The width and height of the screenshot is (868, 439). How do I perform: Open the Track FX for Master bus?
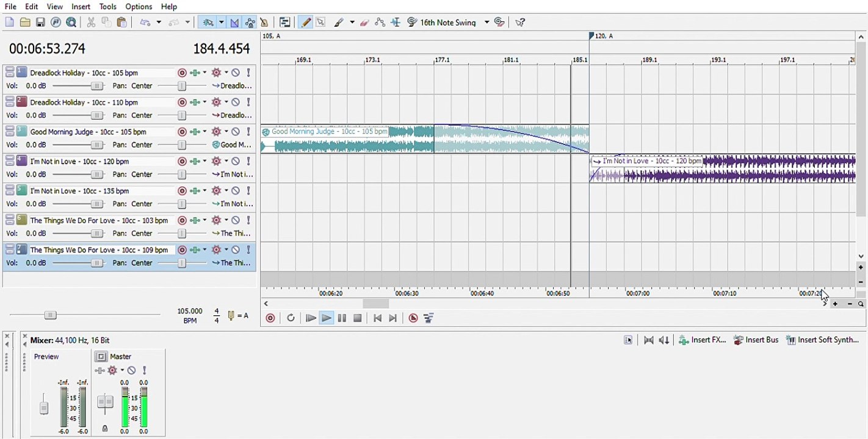click(x=112, y=371)
